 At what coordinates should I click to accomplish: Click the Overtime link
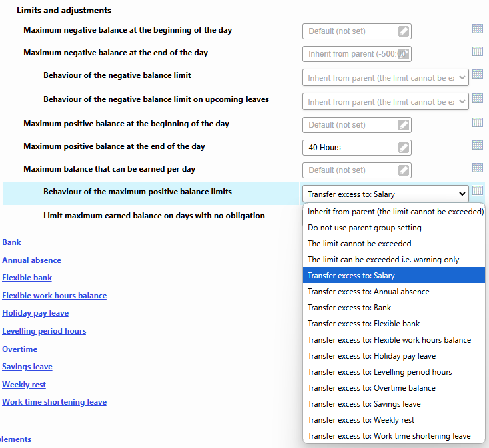(x=19, y=349)
